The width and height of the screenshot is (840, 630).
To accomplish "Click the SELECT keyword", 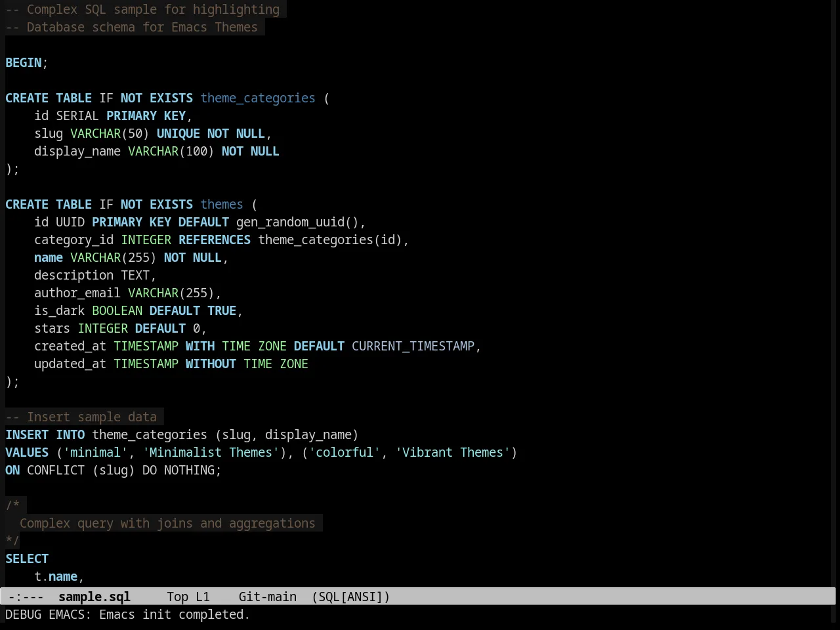I will pos(27,559).
